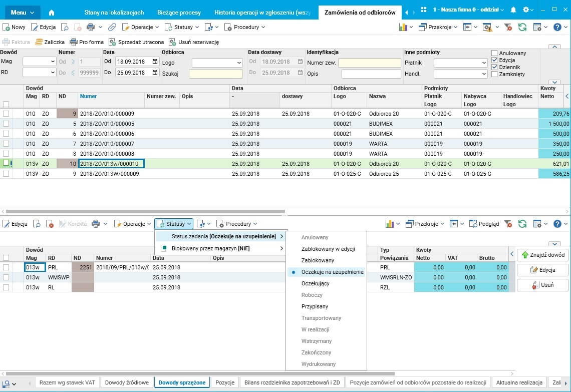Image resolution: width=571 pixels, height=392 pixels.
Task: Click the Znajdź dowód button
Action: [542, 255]
